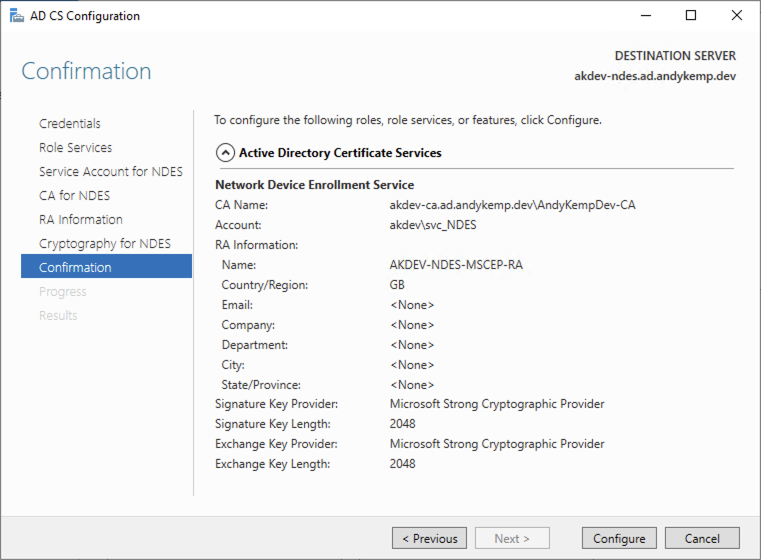Cancel the AD CS configuration wizard

pyautogui.click(x=702, y=538)
